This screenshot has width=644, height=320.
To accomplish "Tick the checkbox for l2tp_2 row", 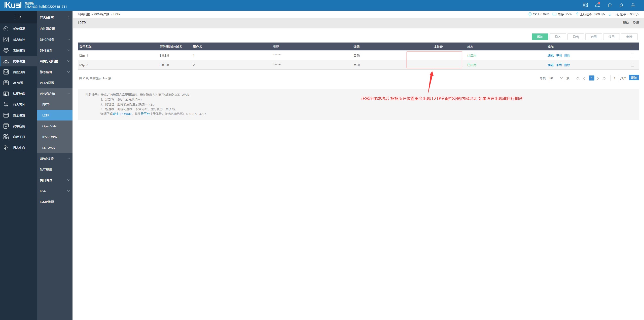I will (x=632, y=65).
